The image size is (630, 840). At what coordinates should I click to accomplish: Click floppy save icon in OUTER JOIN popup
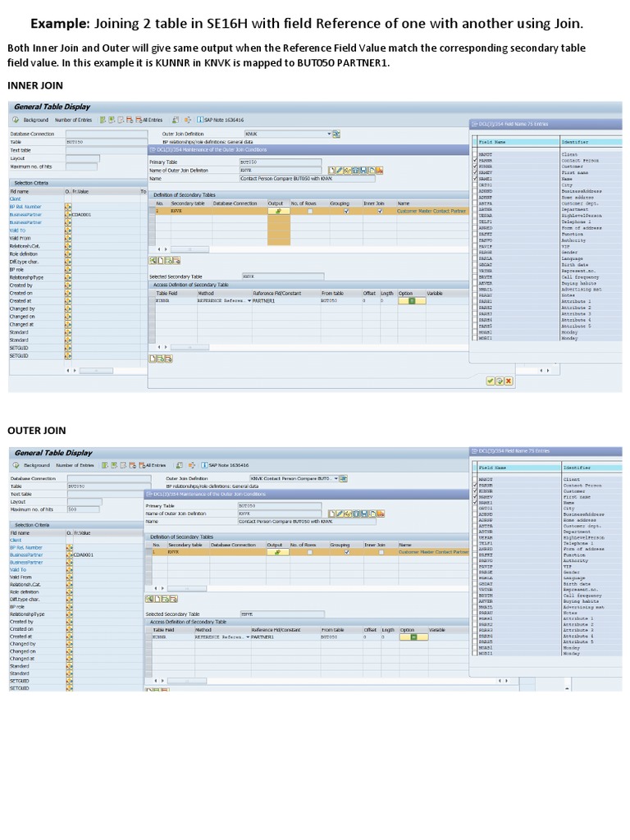tap(363, 514)
